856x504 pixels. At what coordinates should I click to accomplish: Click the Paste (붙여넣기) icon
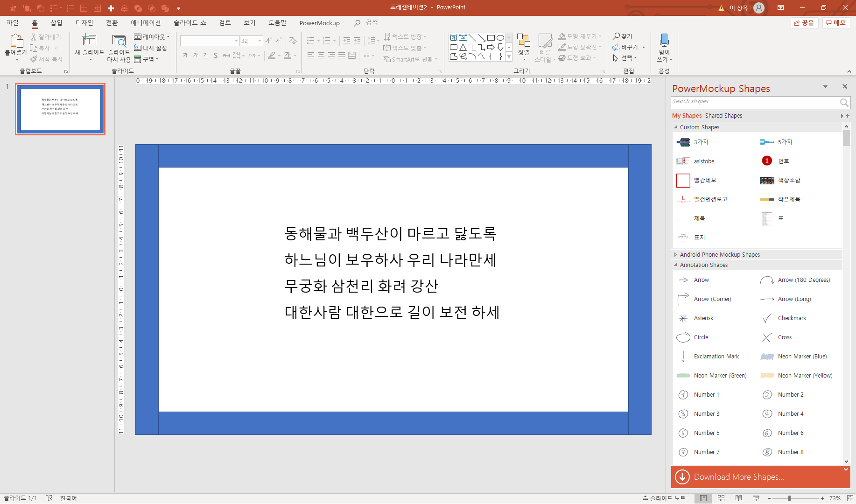[x=16, y=41]
